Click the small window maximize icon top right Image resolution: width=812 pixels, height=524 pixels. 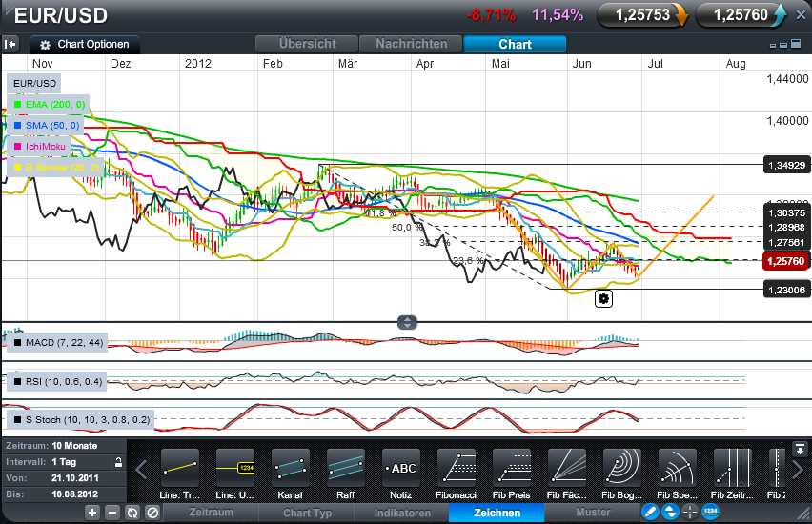796,44
